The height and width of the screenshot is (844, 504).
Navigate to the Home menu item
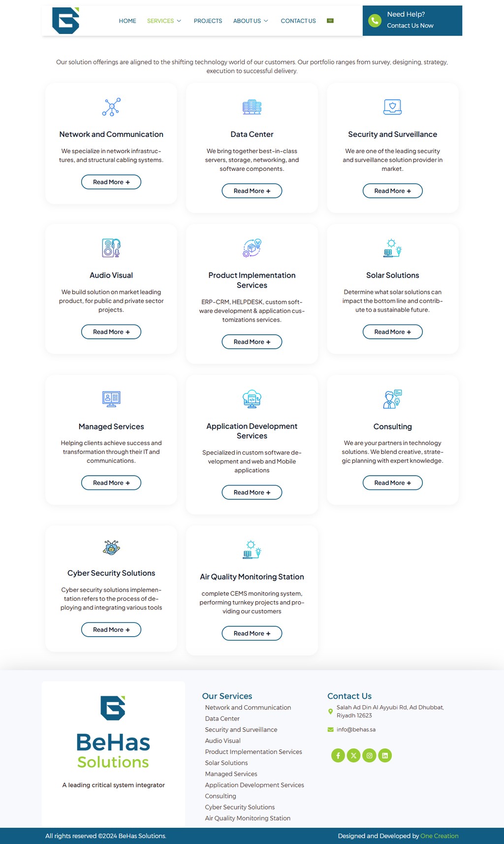click(x=127, y=21)
